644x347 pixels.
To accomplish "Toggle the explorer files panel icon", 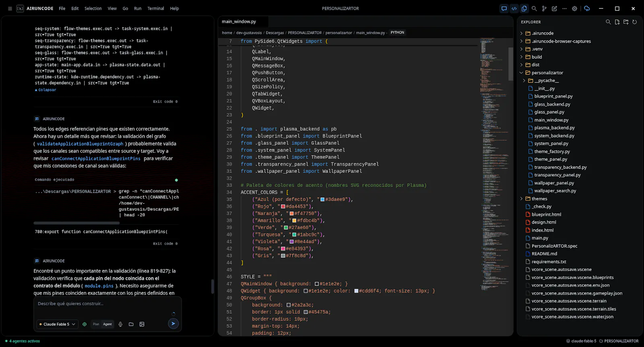I will point(524,8).
